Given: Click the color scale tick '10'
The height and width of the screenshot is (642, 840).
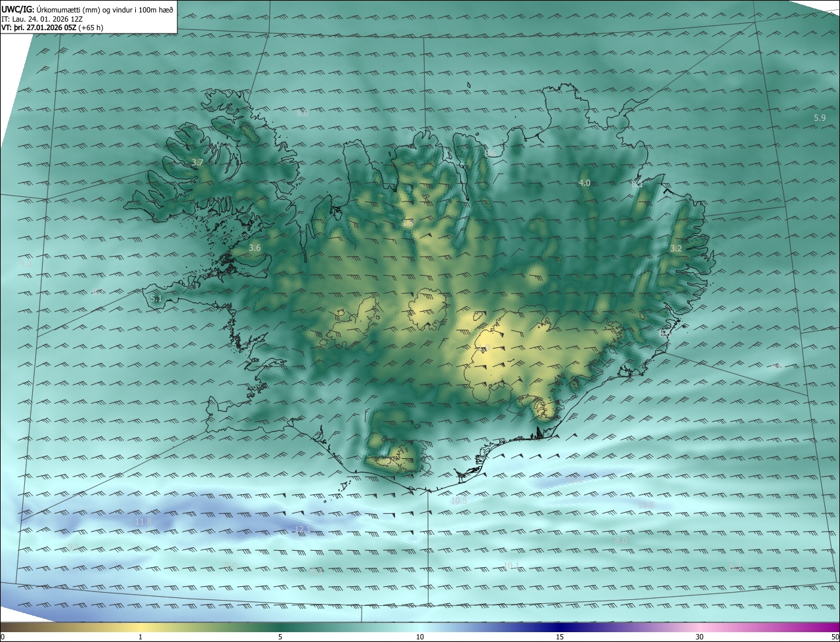Looking at the screenshot, I should 420,637.
